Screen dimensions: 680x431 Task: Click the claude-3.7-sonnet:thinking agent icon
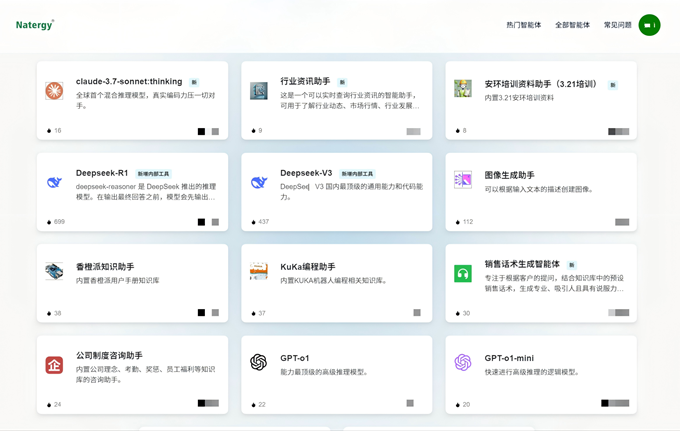click(54, 91)
